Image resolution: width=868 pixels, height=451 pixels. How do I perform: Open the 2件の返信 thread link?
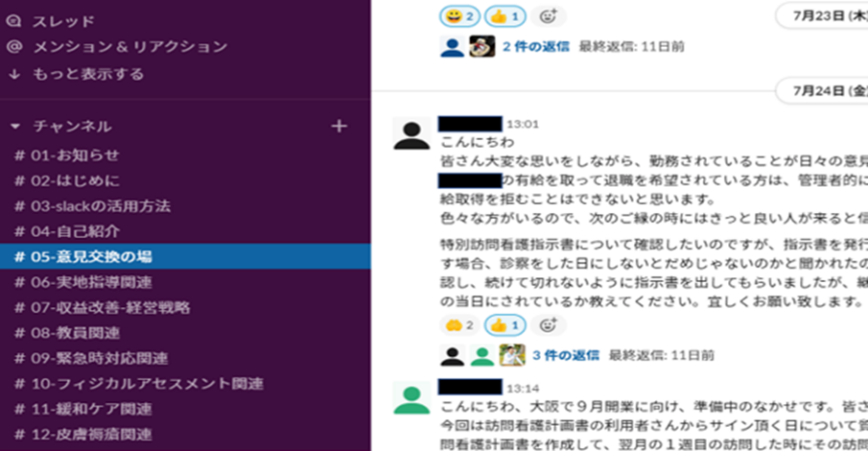(536, 47)
